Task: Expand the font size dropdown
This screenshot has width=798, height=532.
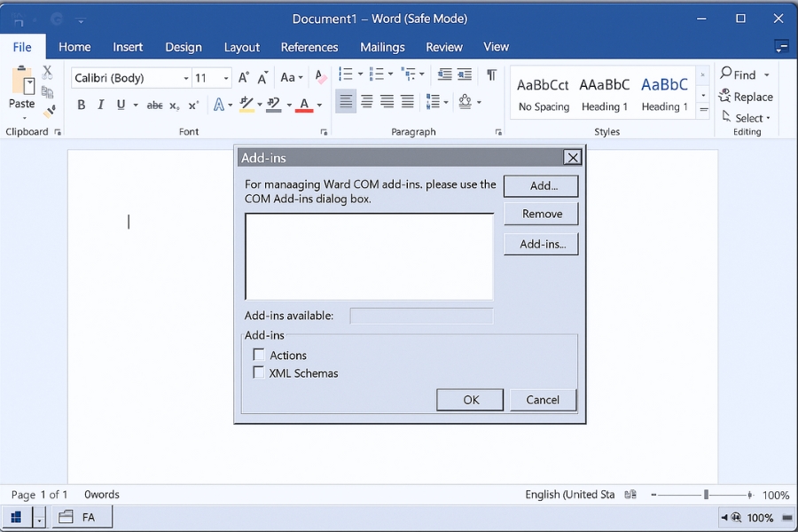Action: click(226, 78)
